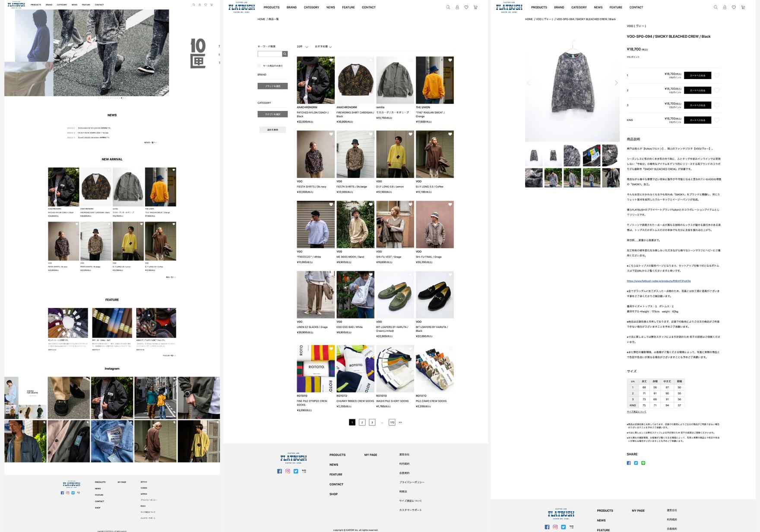Click search magnifier in product list header
Viewport: 760px width, 532px height.
pos(448,7)
